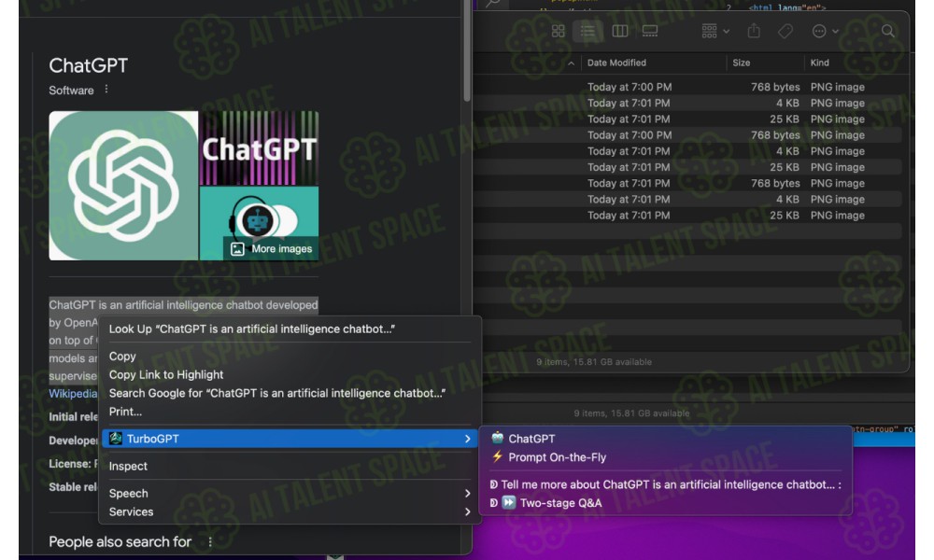Viewport: 934px width, 560px height.
Task: Toggle the sort arrow beside Date Modified
Action: coord(571,63)
